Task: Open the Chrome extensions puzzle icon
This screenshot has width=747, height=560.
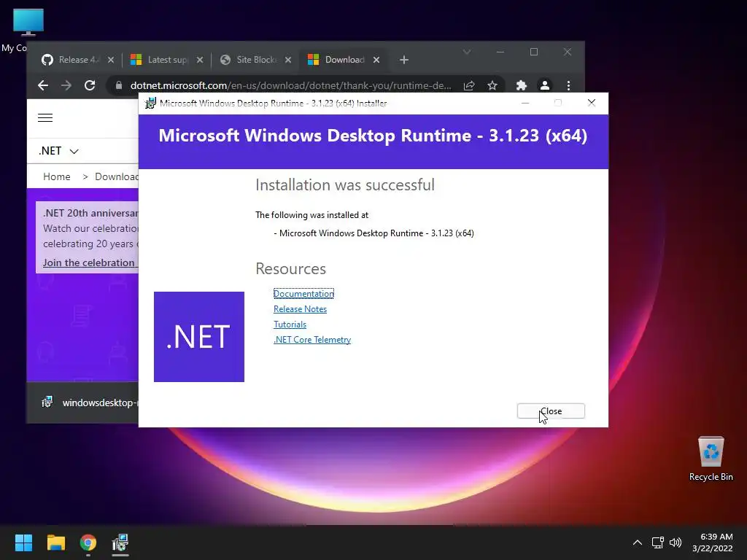Action: (521, 85)
